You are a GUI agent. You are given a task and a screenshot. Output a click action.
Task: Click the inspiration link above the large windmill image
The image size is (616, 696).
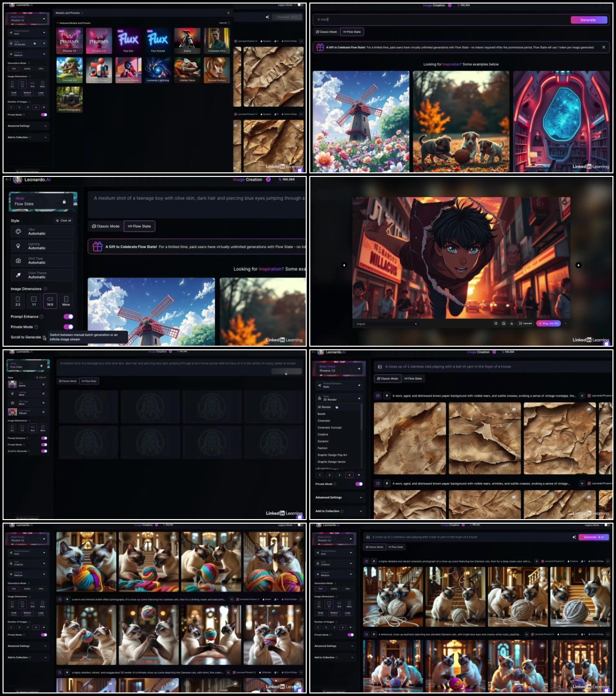pyautogui.click(x=271, y=269)
